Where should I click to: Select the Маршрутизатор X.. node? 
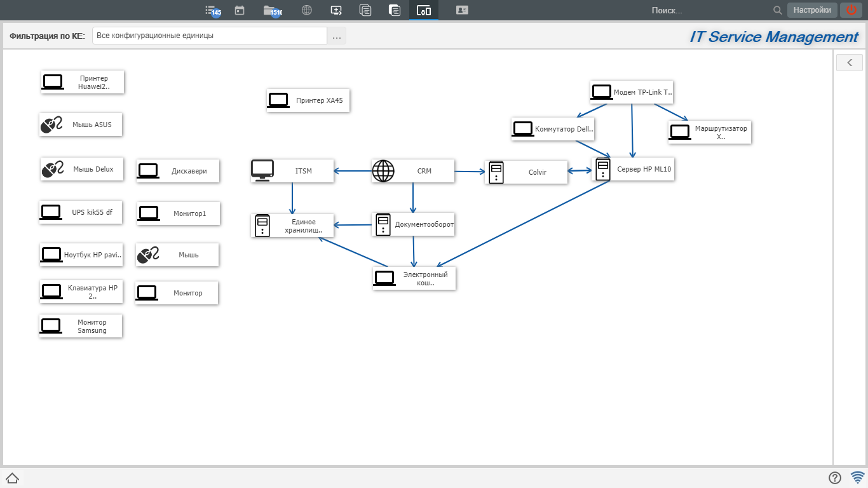710,132
